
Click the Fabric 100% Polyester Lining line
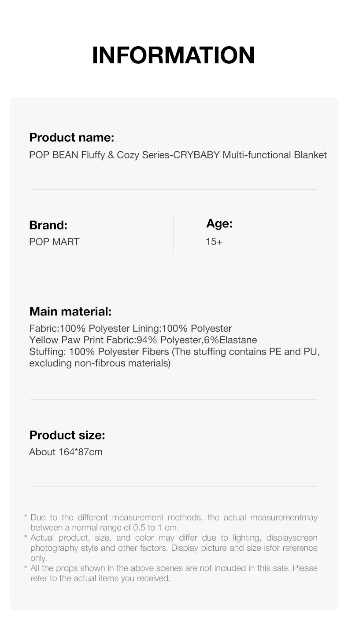point(130,328)
